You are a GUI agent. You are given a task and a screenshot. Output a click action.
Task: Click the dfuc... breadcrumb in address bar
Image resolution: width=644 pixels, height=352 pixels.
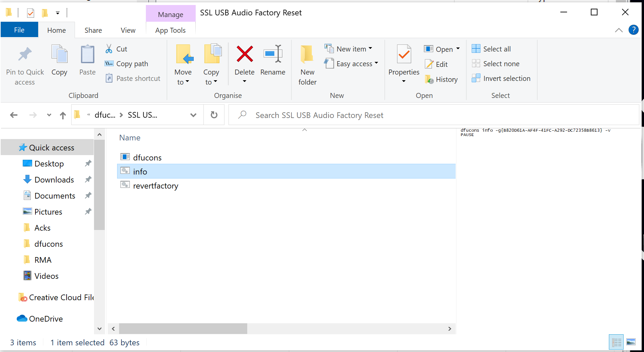(105, 115)
